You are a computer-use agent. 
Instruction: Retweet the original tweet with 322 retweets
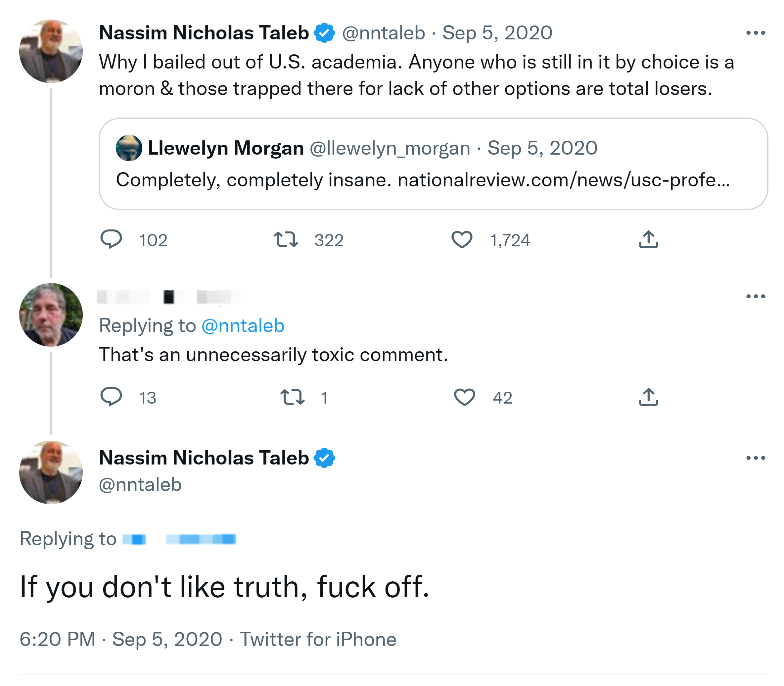pyautogui.click(x=286, y=240)
